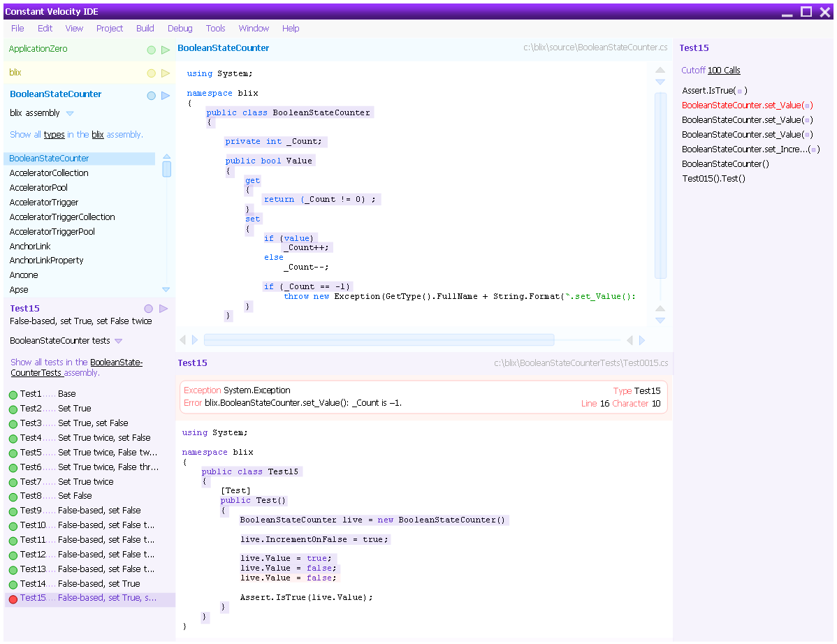
Task: Click the code editor vertical scrollbar thumb
Action: pyautogui.click(x=660, y=185)
